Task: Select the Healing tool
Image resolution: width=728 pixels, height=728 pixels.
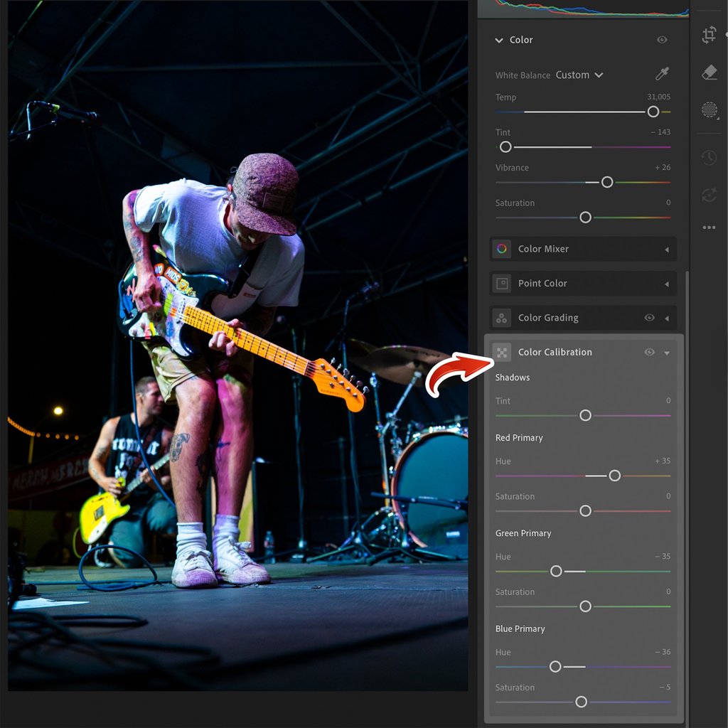Action: coord(708,72)
